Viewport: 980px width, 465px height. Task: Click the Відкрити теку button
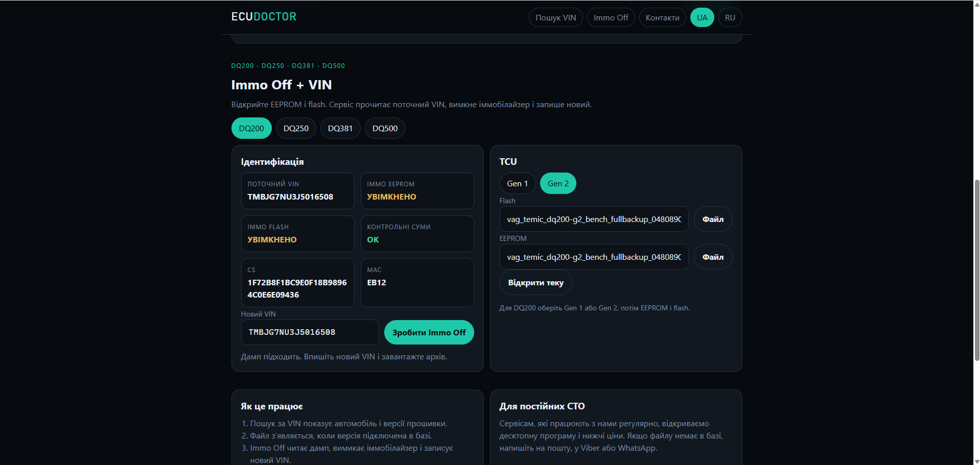[535, 282]
